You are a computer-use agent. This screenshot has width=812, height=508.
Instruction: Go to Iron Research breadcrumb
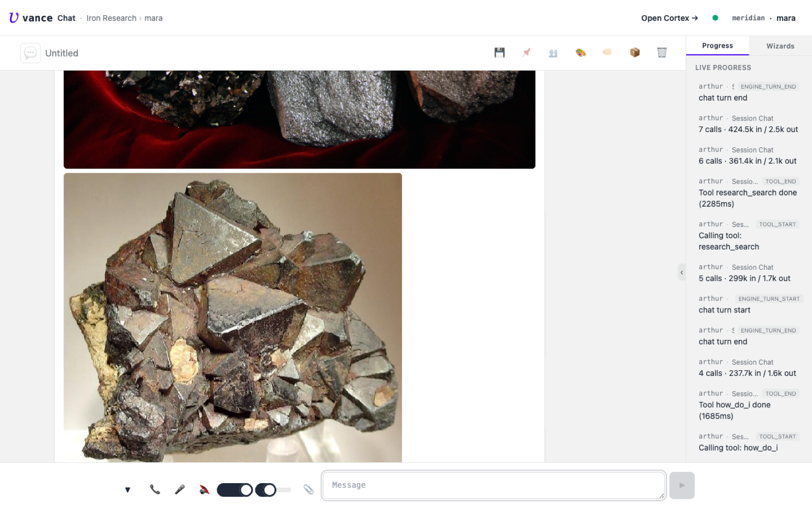click(111, 18)
